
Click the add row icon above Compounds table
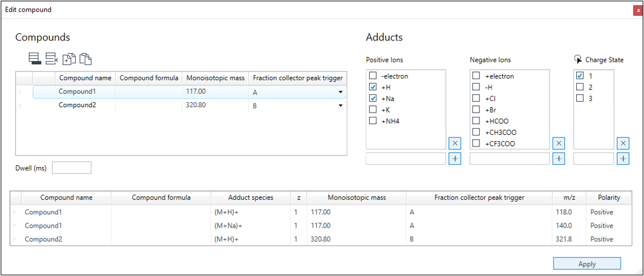[x=35, y=59]
